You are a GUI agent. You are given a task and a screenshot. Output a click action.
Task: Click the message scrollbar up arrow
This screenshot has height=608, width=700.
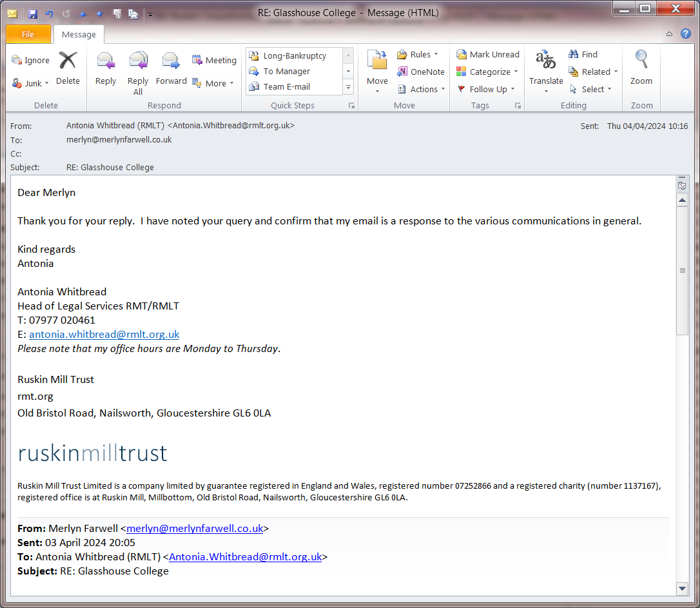pyautogui.click(x=682, y=200)
